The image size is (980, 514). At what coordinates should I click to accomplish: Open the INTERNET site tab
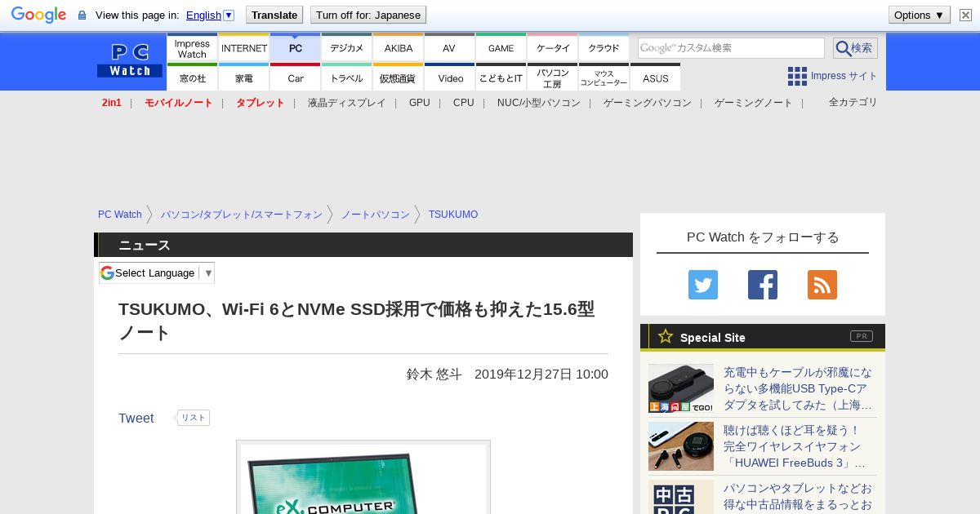click(x=244, y=48)
